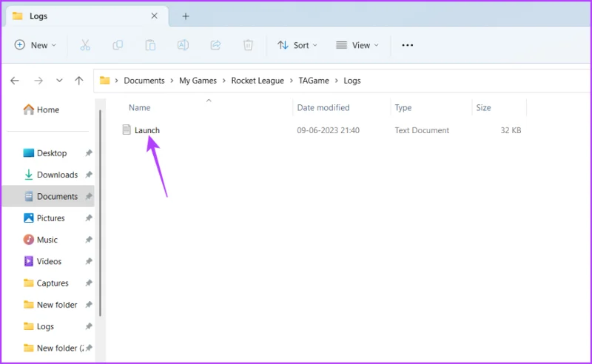Click the 32 KB size cell
The width and height of the screenshot is (592, 364).
(x=511, y=130)
